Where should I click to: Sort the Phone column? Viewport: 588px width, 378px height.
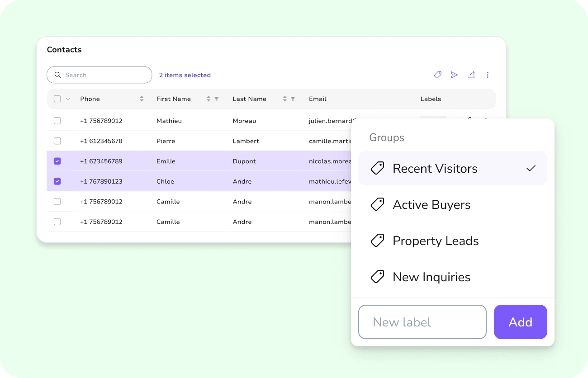142,99
